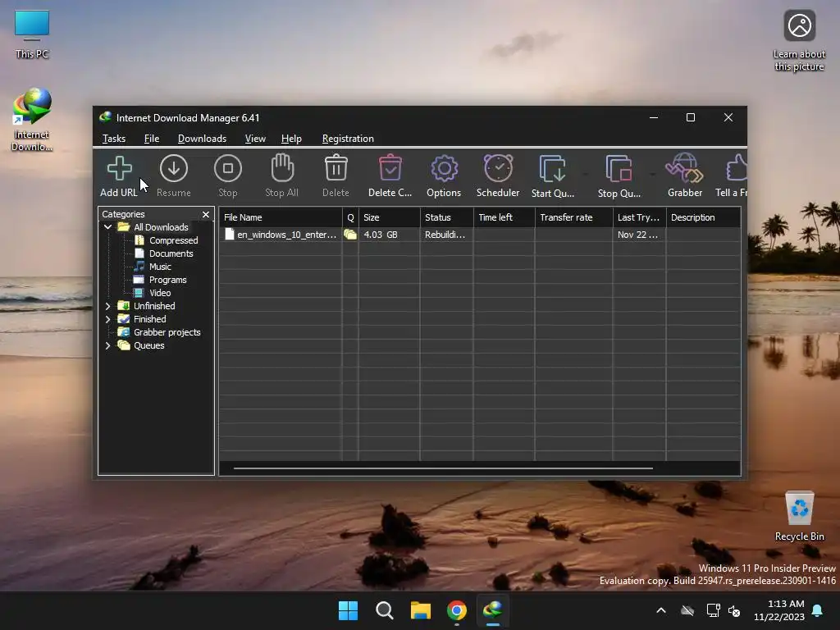Select the Unfinished folder label
Screen dimensions: 840x630
(x=154, y=306)
